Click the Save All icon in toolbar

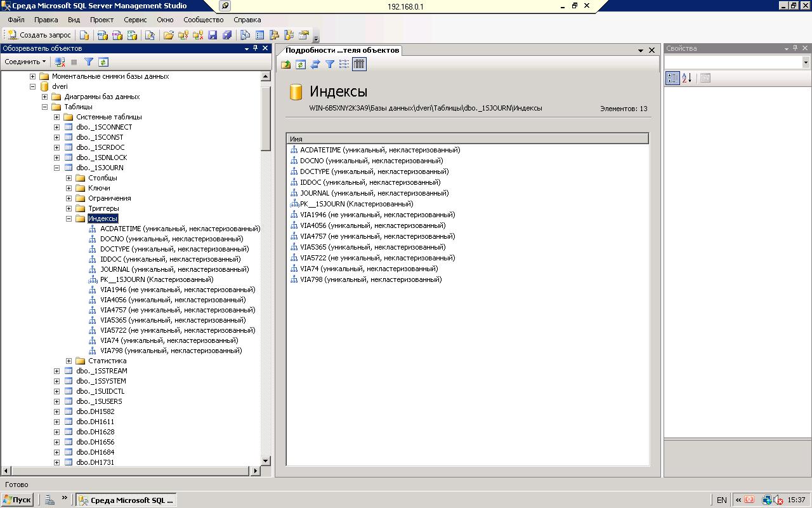click(227, 35)
